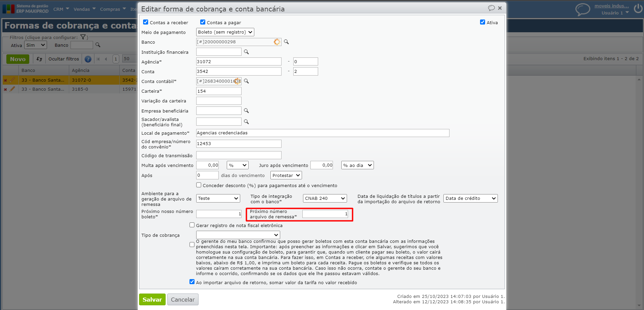Open search for Instituição financeira
The height and width of the screenshot is (310, 644).
(246, 52)
